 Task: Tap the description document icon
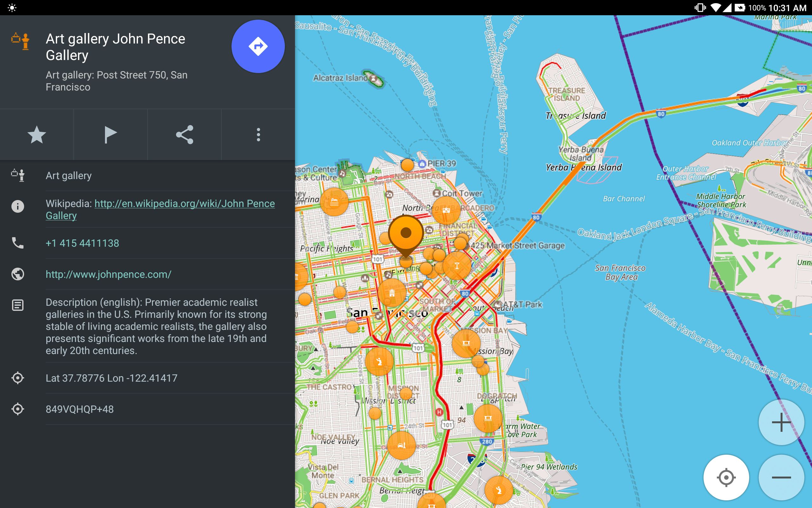coord(17,305)
